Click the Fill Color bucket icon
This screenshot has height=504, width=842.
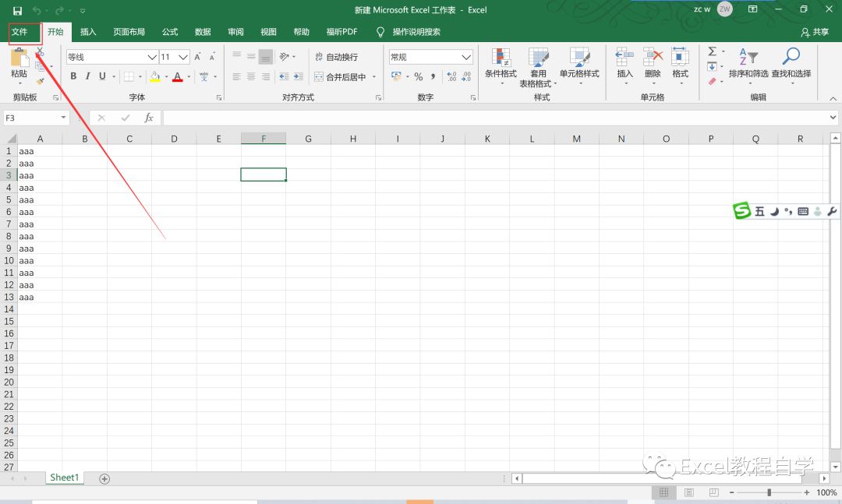click(154, 77)
